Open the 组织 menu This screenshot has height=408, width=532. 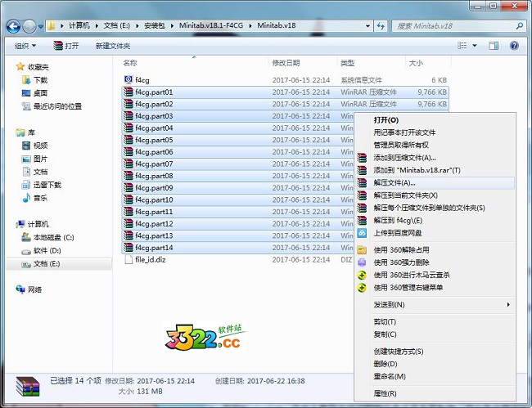click(25, 46)
